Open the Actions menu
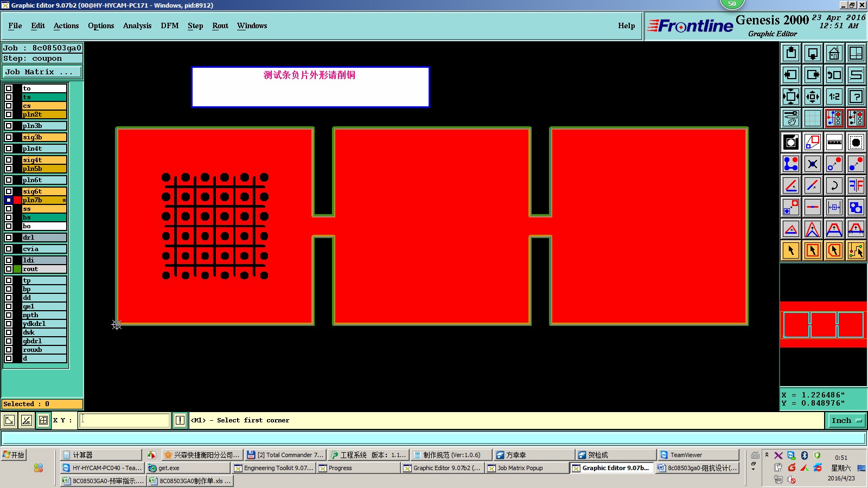868x488 pixels. click(66, 25)
